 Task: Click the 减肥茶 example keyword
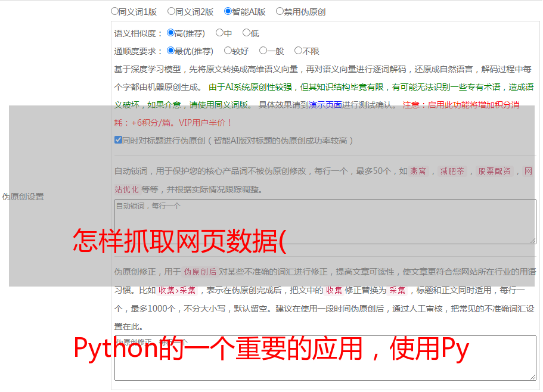point(452,171)
